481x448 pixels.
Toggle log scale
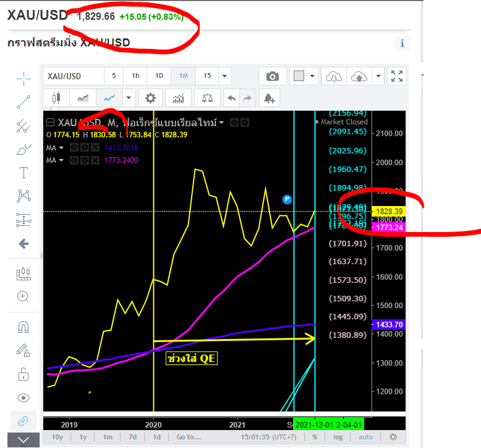pos(338,437)
